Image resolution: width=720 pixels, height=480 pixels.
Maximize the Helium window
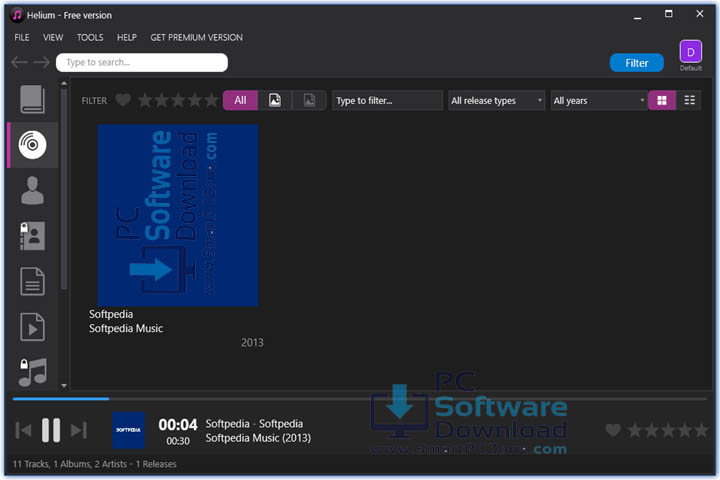[669, 14]
